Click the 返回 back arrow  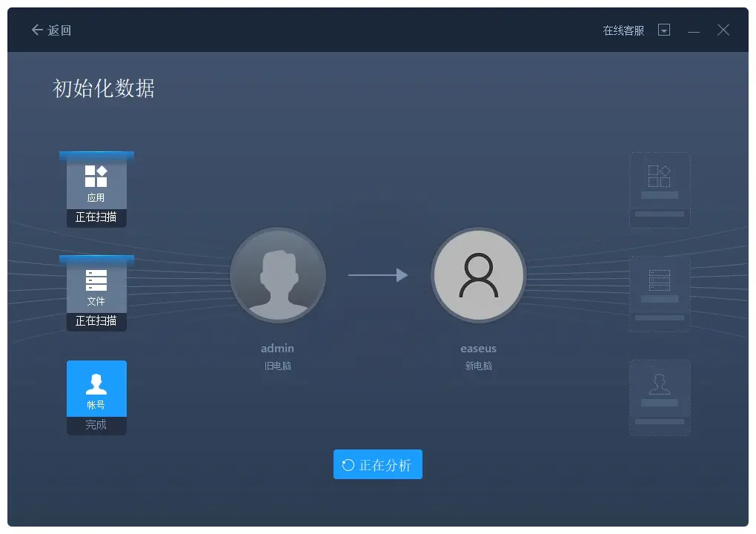coord(36,30)
